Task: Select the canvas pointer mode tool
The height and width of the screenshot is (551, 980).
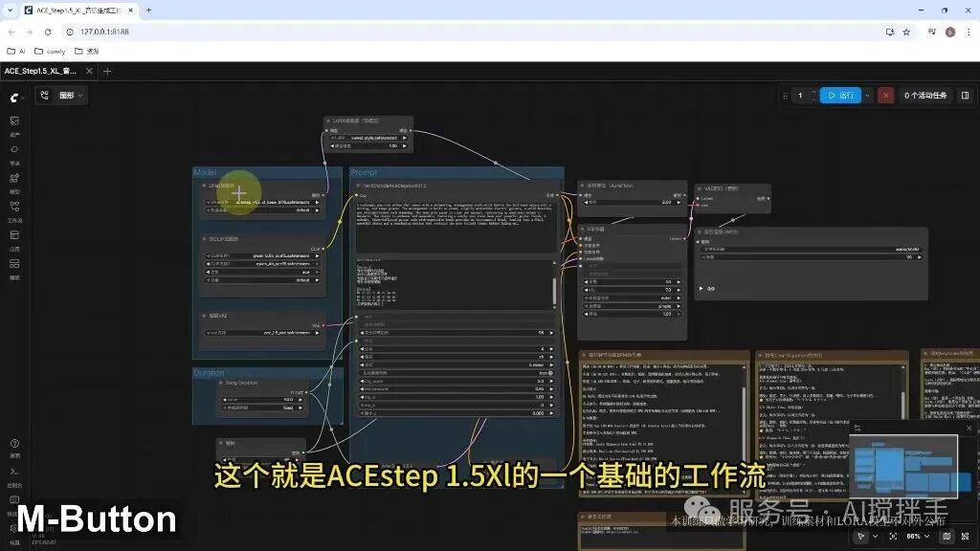Action: [x=860, y=536]
